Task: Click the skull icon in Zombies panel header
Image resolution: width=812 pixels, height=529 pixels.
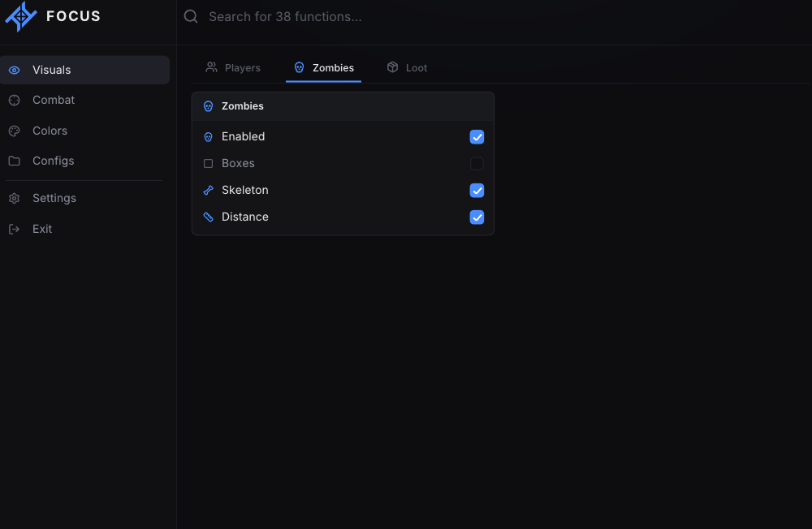Action: click(208, 106)
